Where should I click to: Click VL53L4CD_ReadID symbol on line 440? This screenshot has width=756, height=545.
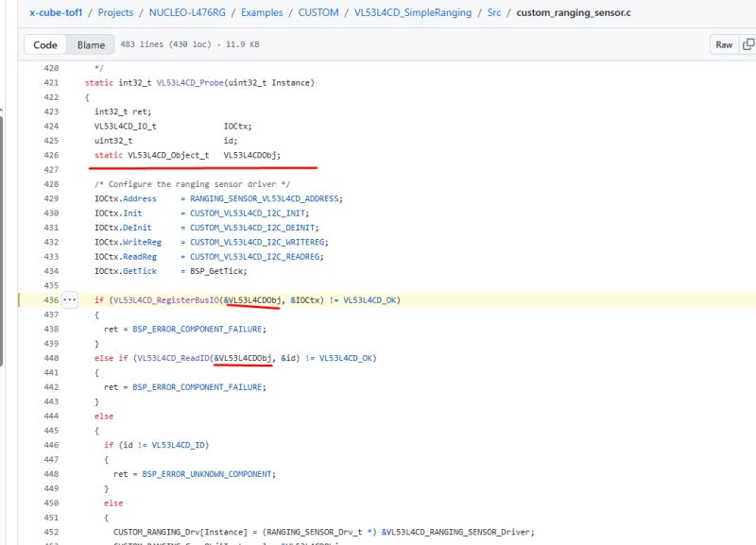tap(173, 359)
